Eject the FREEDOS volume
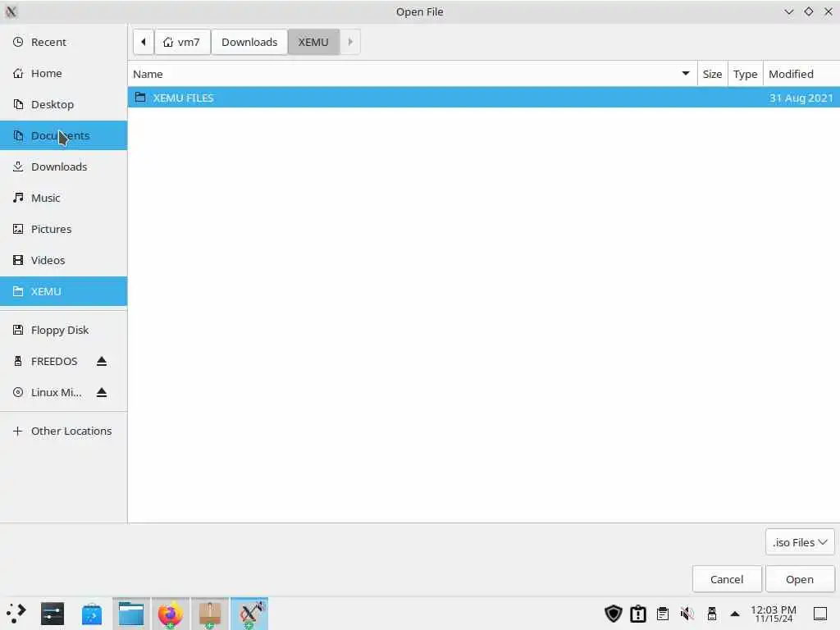840x630 pixels. coord(102,362)
